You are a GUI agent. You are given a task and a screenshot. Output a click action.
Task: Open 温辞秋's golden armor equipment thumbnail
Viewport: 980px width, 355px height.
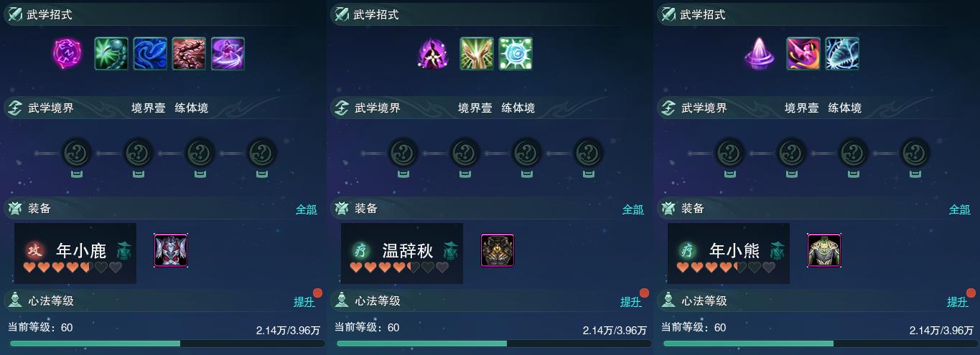(x=498, y=250)
